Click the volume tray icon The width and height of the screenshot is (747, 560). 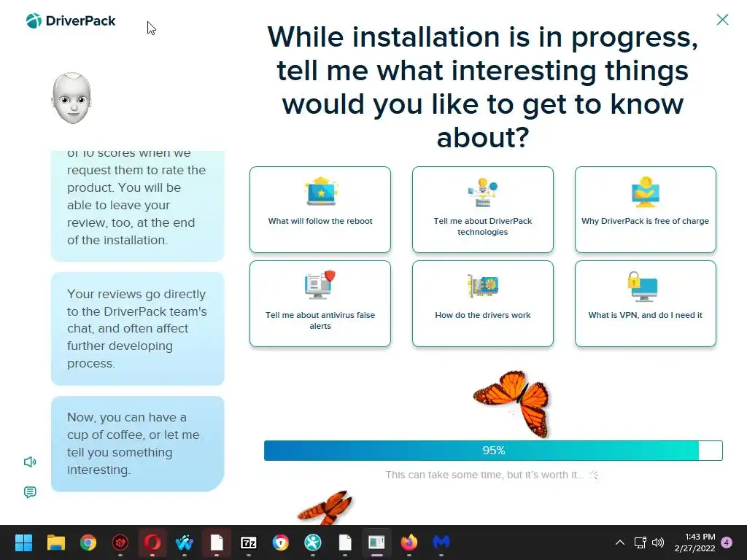(x=658, y=542)
